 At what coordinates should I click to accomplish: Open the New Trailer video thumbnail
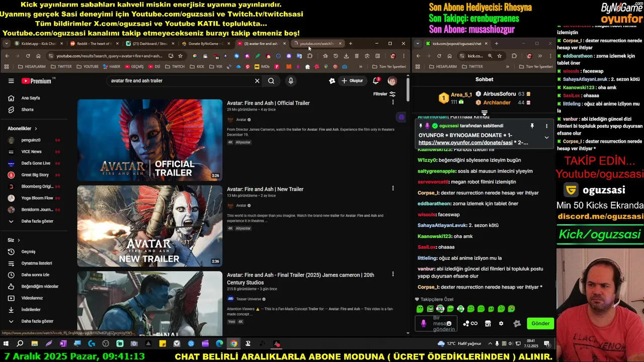click(x=149, y=226)
